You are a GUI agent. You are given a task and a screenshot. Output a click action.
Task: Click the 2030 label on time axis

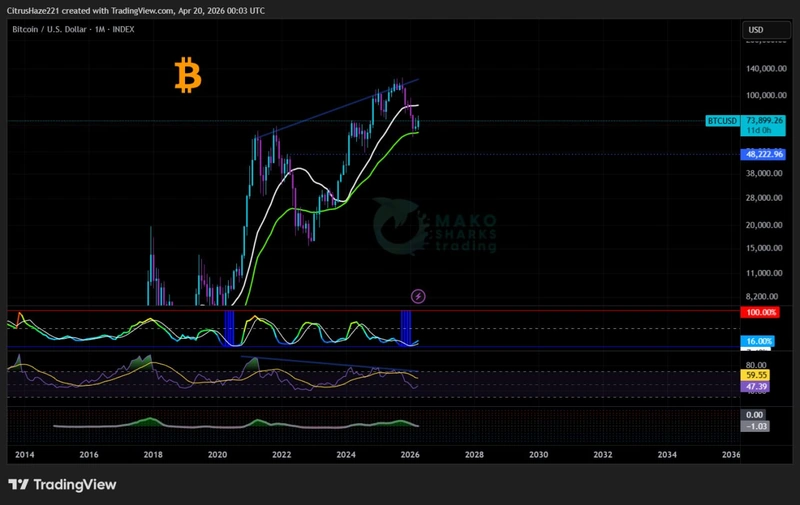pyautogui.click(x=538, y=454)
